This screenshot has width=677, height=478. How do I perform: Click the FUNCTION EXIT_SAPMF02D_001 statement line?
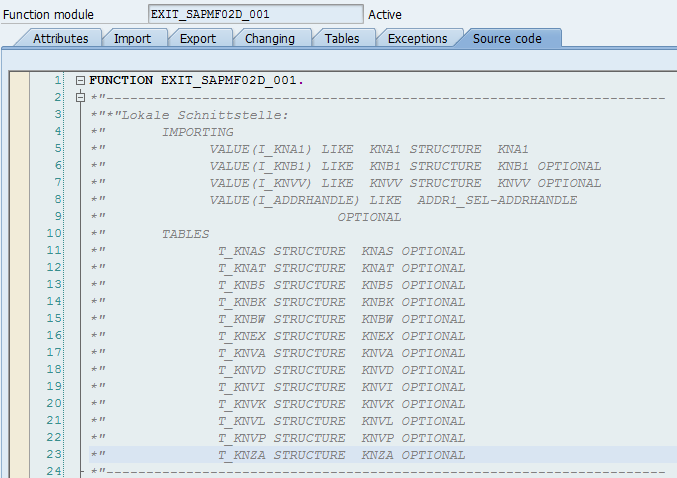point(196,80)
